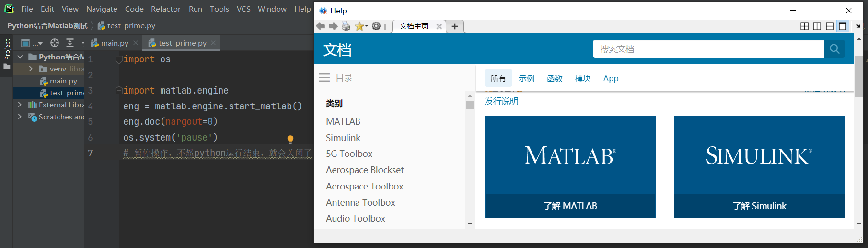Open the 发行说明 link
The image size is (868, 248).
(501, 101)
